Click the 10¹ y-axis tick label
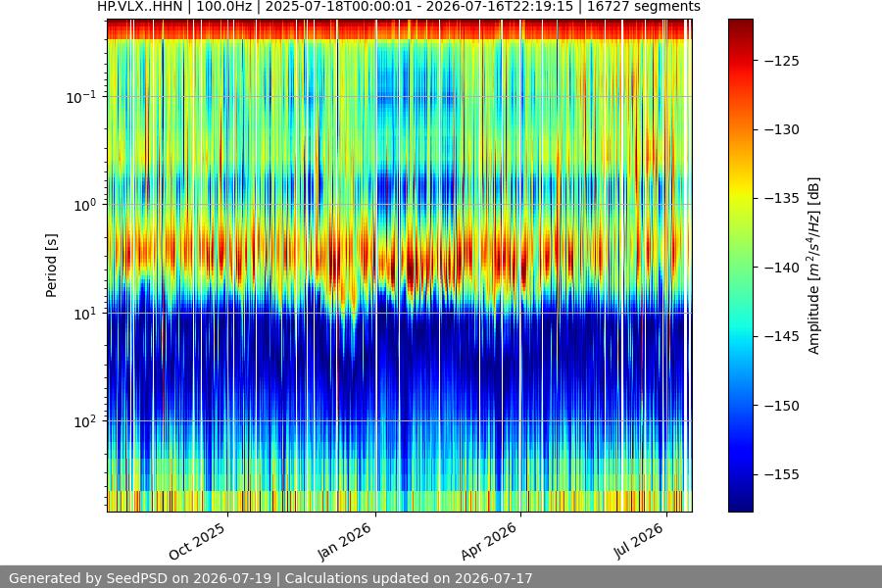 point(84,314)
